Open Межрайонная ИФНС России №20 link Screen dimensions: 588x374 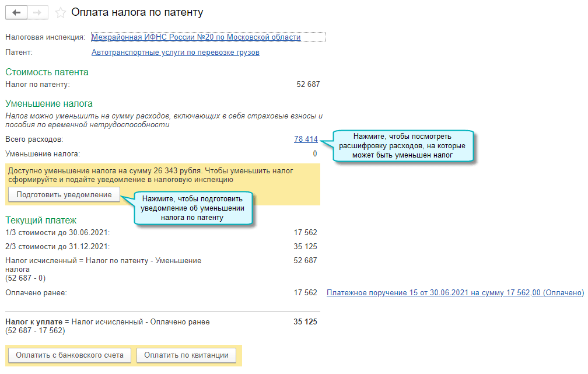(x=196, y=37)
